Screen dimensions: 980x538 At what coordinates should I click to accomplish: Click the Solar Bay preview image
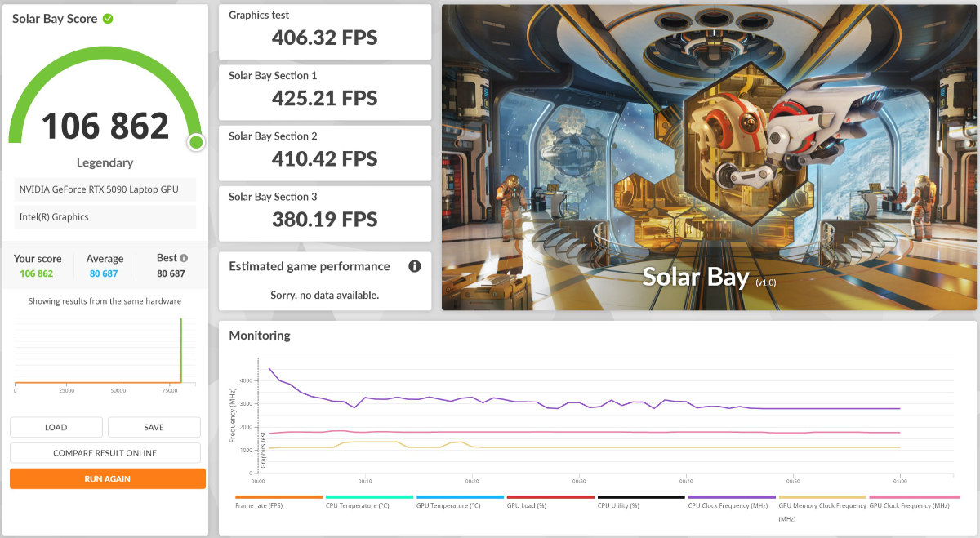click(x=709, y=158)
